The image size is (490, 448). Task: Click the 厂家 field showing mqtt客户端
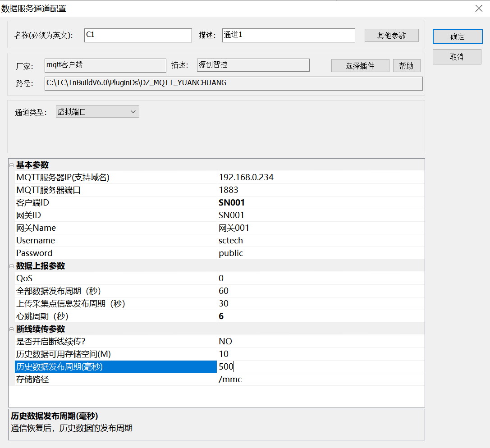[105, 65]
